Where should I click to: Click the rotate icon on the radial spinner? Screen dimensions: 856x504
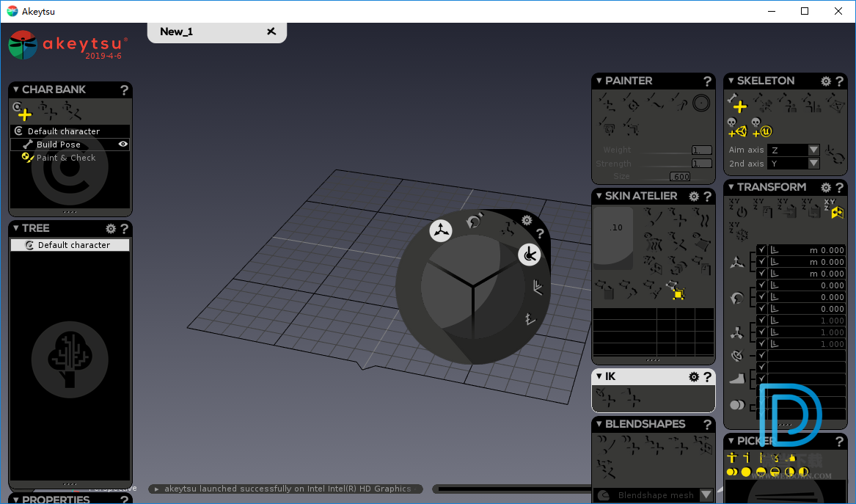[474, 220]
